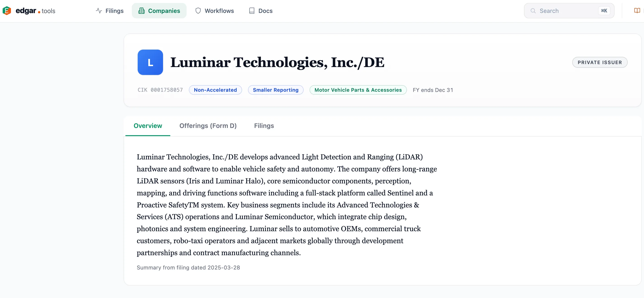Select the Companies navigation item

coord(159,11)
